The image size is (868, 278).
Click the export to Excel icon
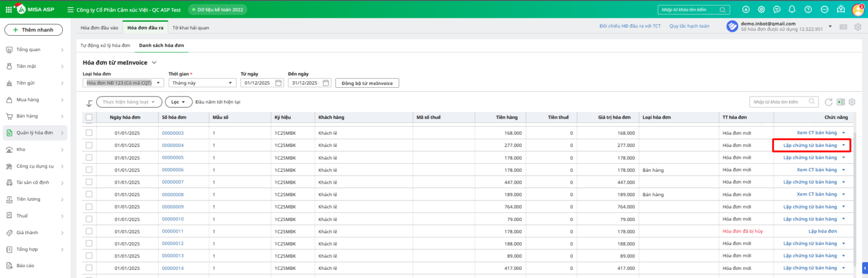[x=840, y=102]
